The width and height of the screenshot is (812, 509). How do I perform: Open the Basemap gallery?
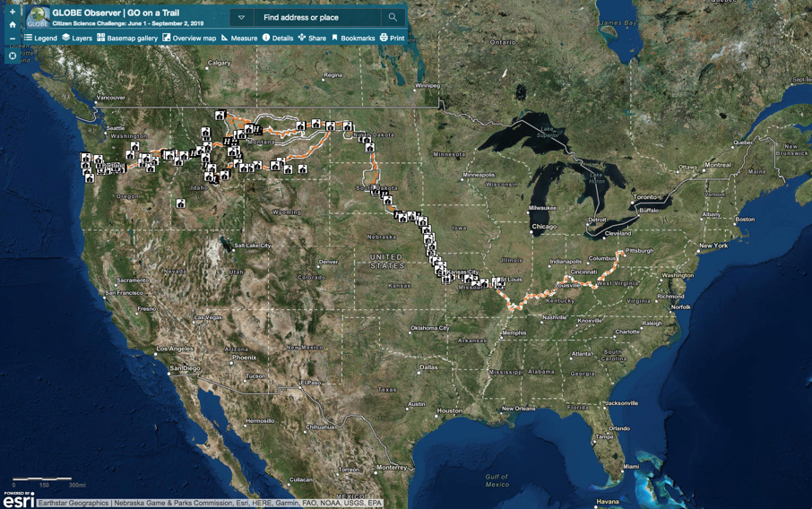coord(127,38)
